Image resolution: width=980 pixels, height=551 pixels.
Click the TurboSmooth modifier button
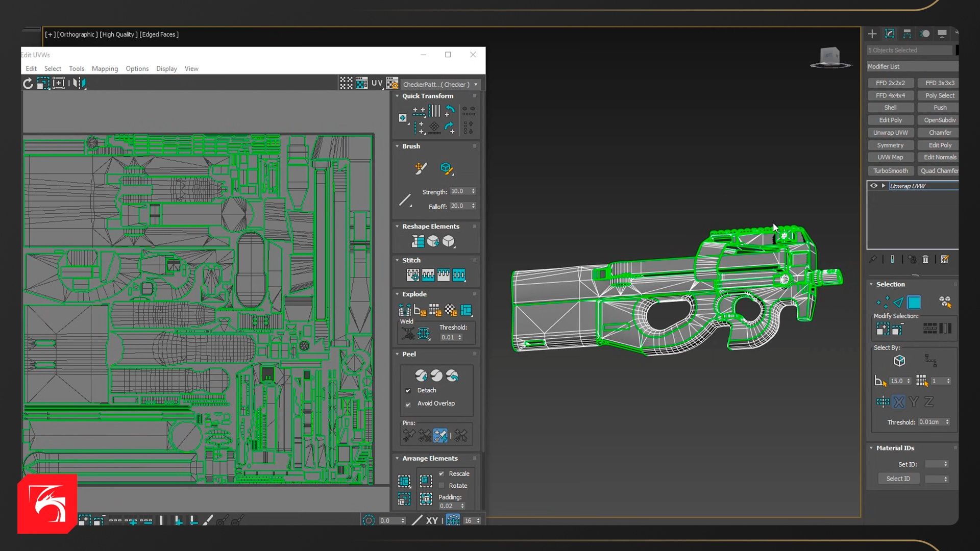[x=890, y=171]
